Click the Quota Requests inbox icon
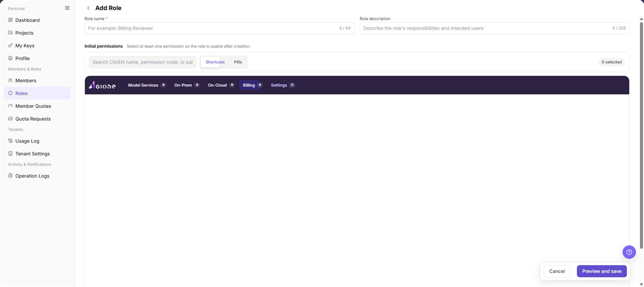This screenshot has width=644, height=287. pos(11,119)
